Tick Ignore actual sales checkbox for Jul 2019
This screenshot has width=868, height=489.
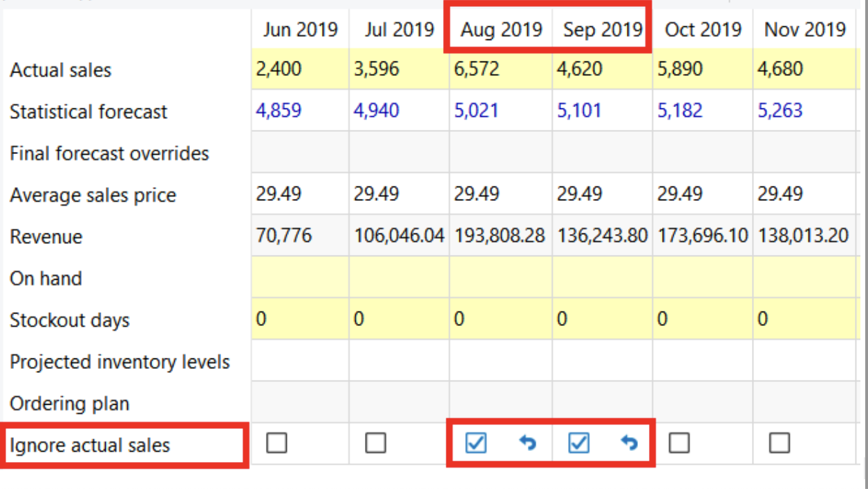[375, 443]
